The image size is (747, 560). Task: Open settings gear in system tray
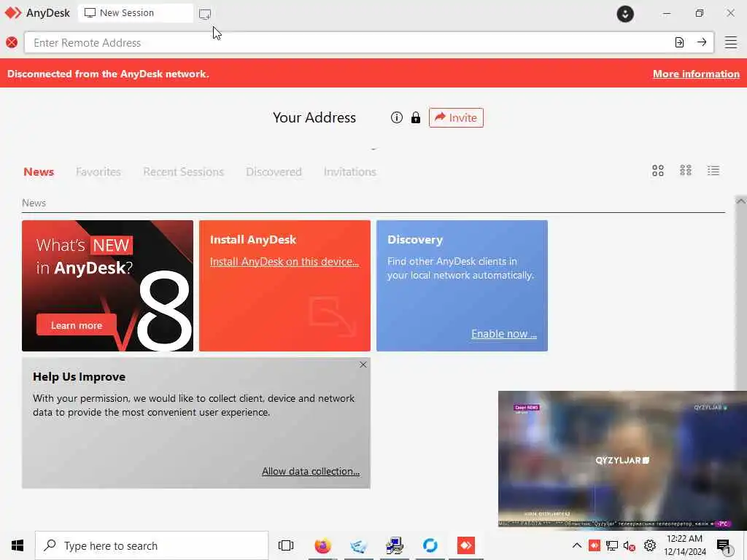point(650,545)
